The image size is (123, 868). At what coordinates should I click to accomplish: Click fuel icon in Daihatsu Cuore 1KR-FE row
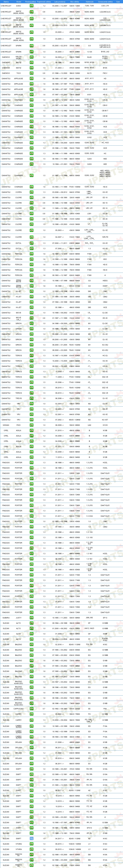tap(31, 237)
